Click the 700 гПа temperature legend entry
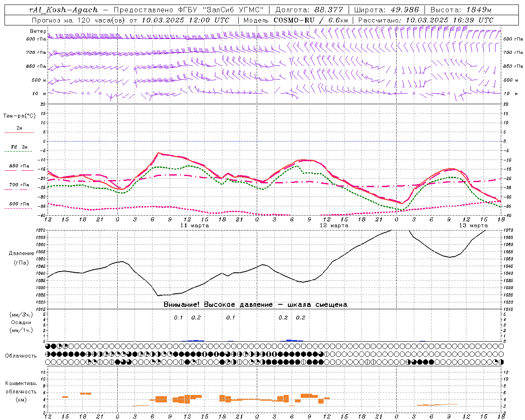 pyautogui.click(x=19, y=185)
